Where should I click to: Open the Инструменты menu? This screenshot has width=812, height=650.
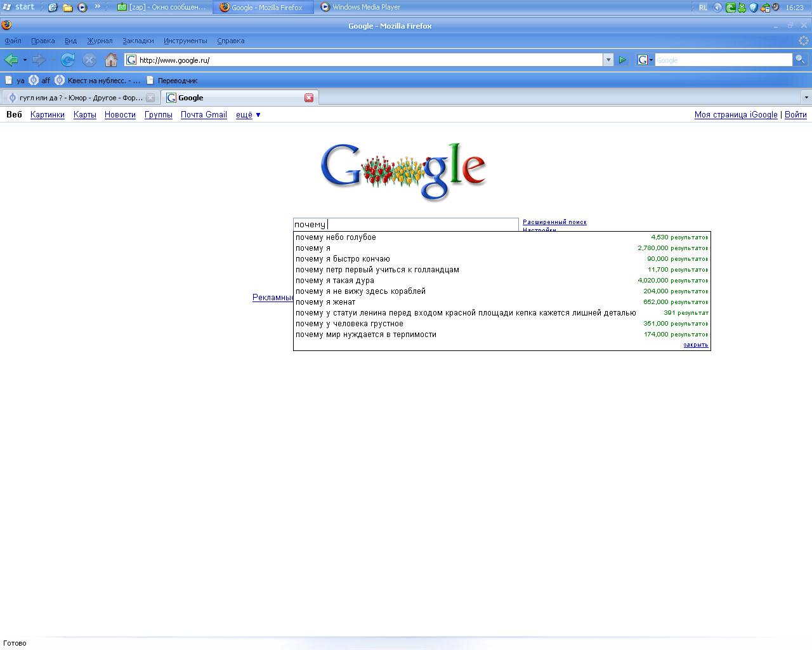point(185,41)
